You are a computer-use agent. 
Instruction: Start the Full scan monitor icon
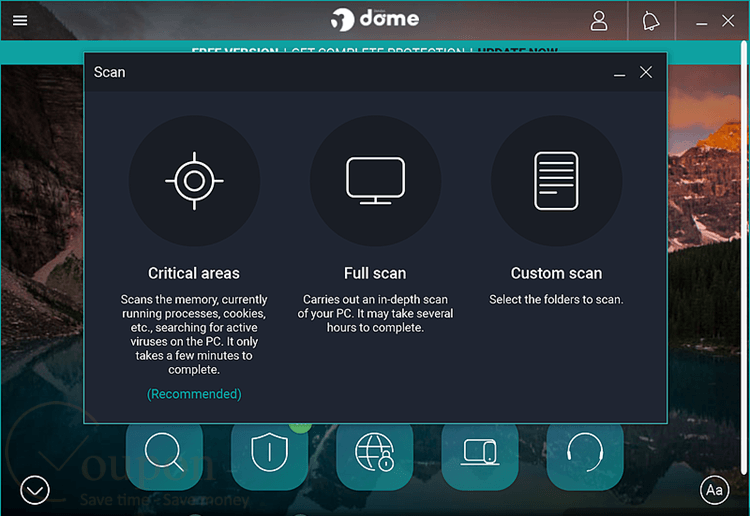(x=375, y=181)
